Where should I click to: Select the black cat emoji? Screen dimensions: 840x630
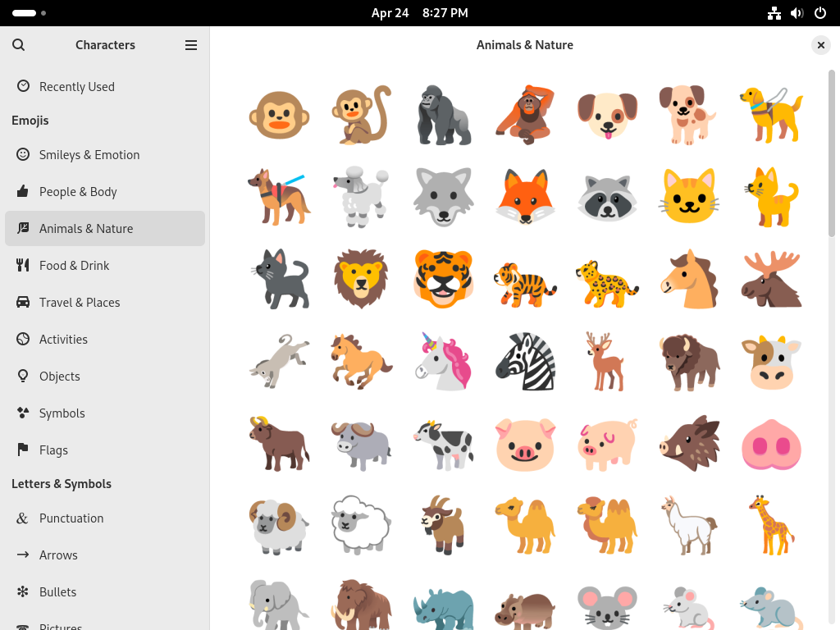pos(279,279)
